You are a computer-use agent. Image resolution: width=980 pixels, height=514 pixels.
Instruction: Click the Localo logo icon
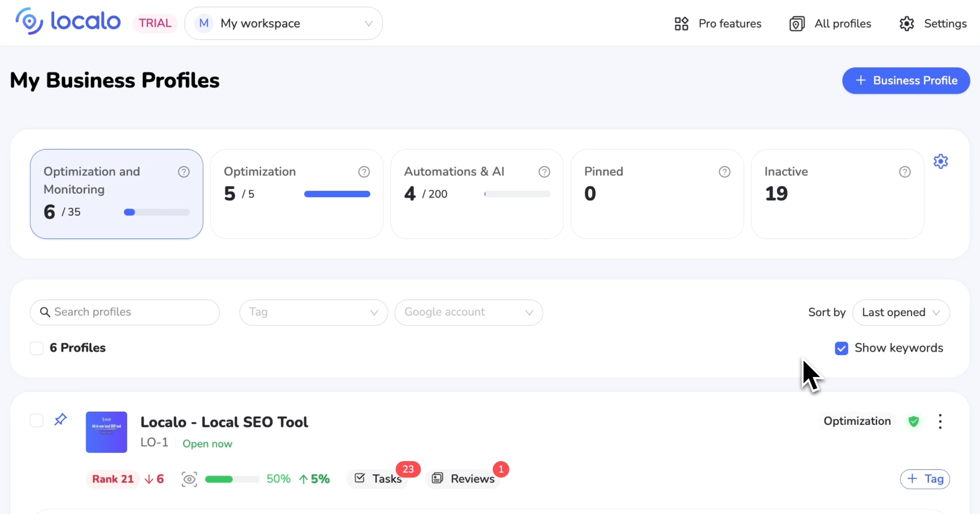pos(29,21)
